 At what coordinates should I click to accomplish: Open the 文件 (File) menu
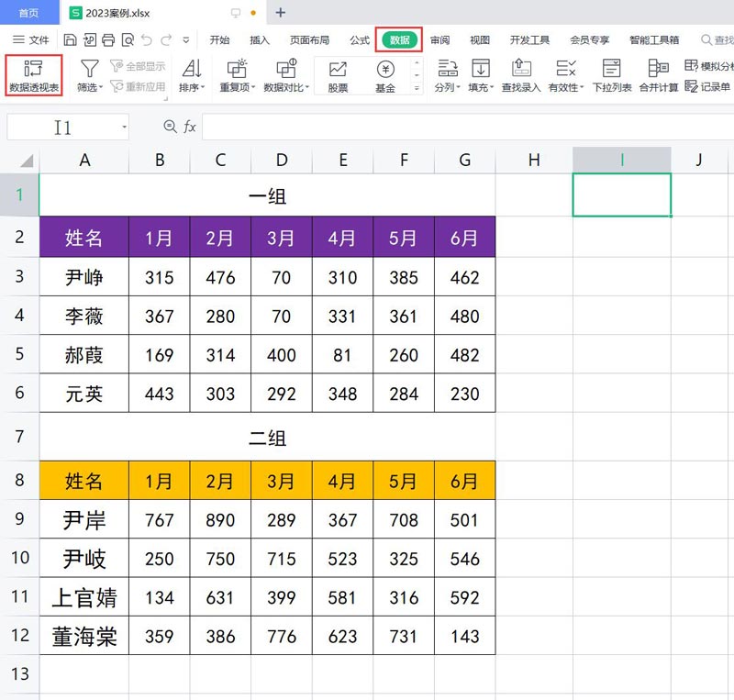31,39
